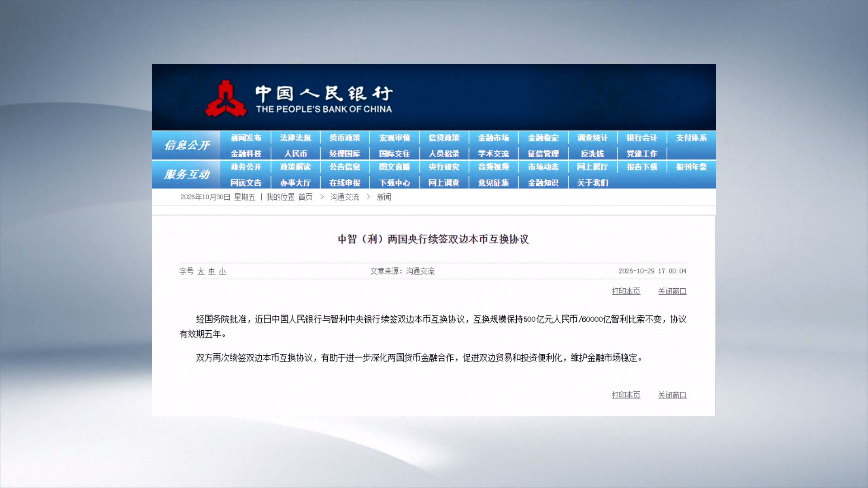Open 调查统计 menu entry
The height and width of the screenshot is (488, 868).
(x=593, y=138)
